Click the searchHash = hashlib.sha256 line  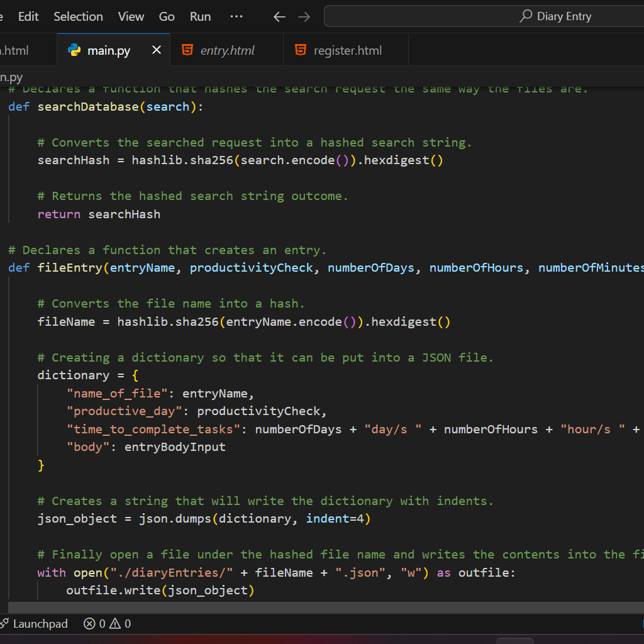240,160
